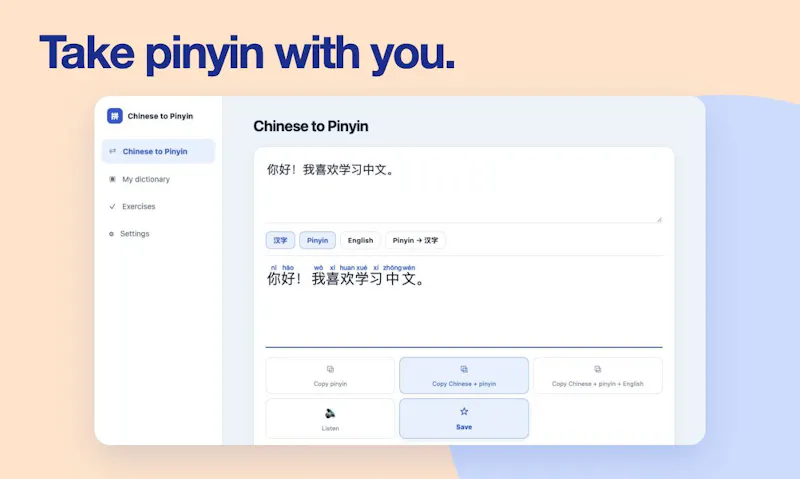
Task: Open My dictionary in the sidebar
Action: pyautogui.click(x=145, y=179)
